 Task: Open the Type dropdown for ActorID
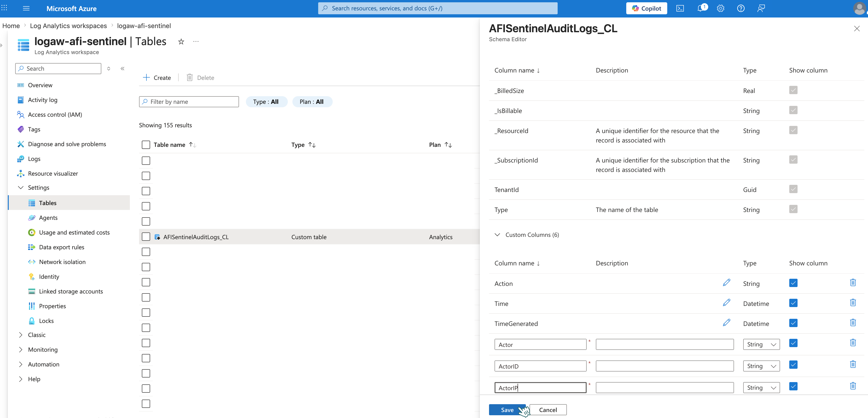pos(761,366)
